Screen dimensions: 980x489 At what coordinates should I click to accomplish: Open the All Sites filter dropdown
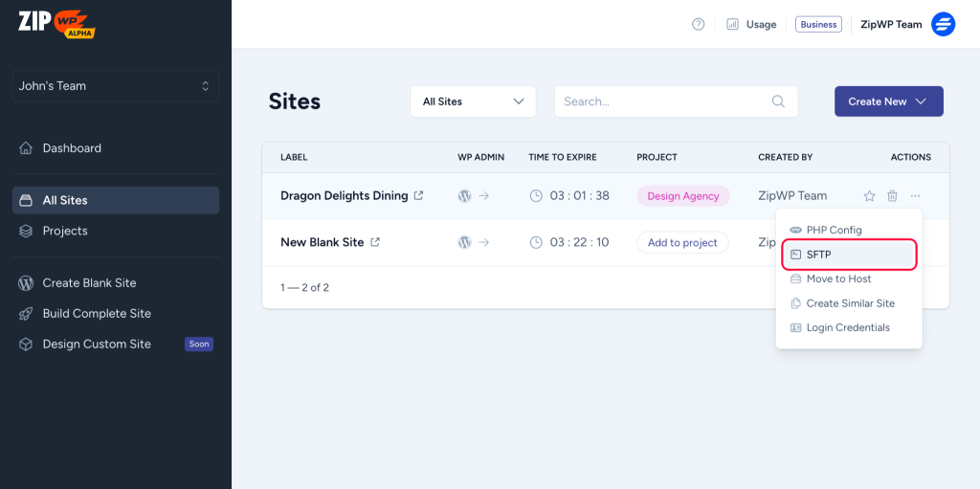pyautogui.click(x=473, y=101)
